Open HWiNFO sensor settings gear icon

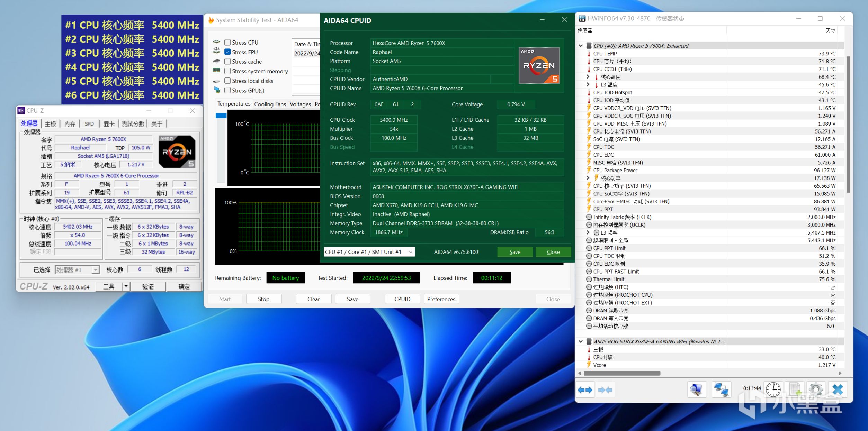[816, 390]
